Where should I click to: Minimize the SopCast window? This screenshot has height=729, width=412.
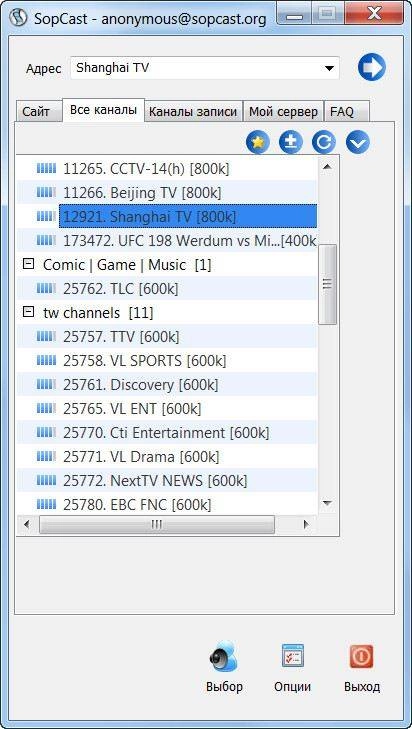pos(295,13)
